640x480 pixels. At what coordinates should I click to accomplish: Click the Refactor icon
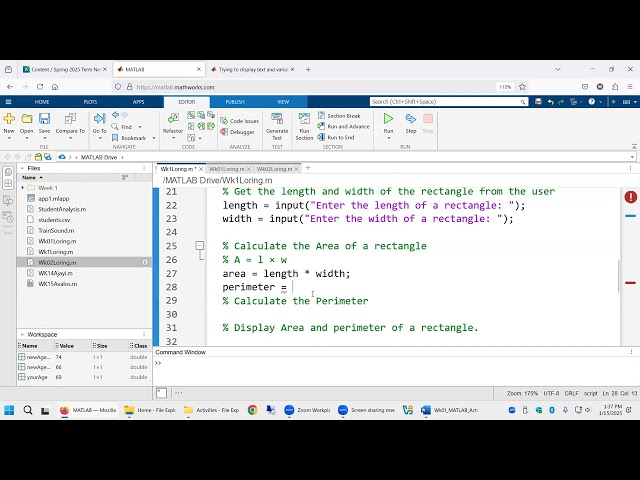click(x=173, y=119)
